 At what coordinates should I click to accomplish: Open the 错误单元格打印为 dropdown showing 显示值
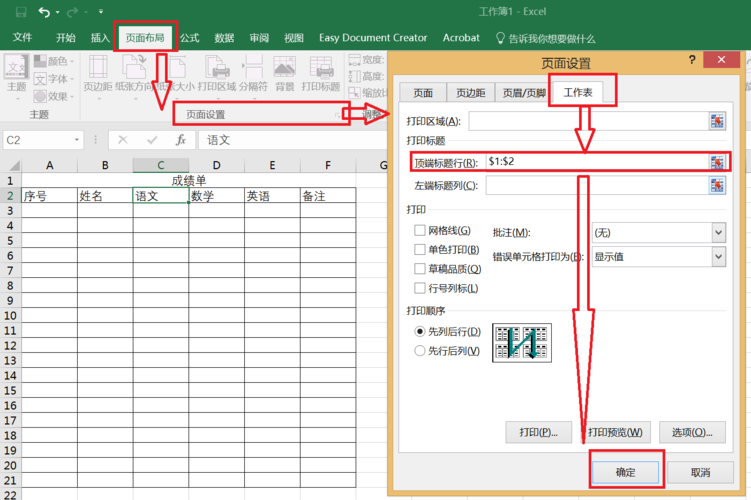tap(659, 257)
